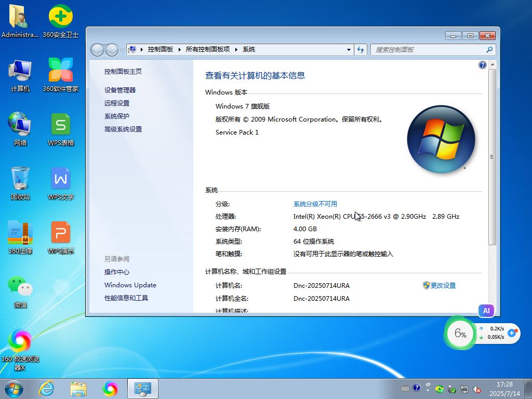The height and width of the screenshot is (399, 532).
Task: Open WPS演示 desktop icon
Action: pyautogui.click(x=60, y=237)
